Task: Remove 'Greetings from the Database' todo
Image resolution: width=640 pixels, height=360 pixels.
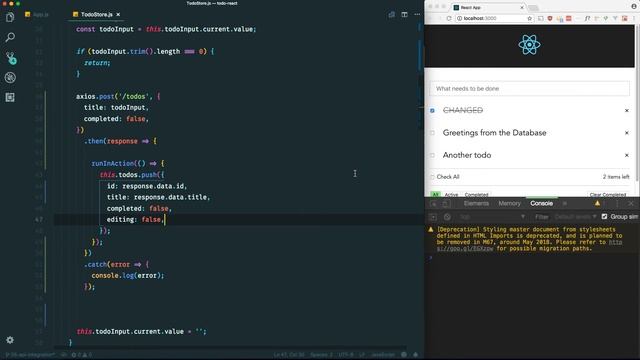Action: tap(627, 133)
